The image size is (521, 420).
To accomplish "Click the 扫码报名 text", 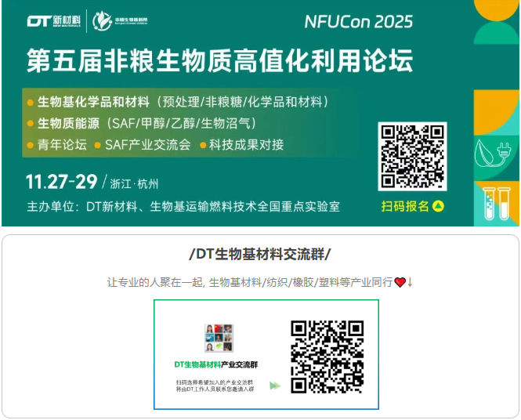I will tap(405, 206).
